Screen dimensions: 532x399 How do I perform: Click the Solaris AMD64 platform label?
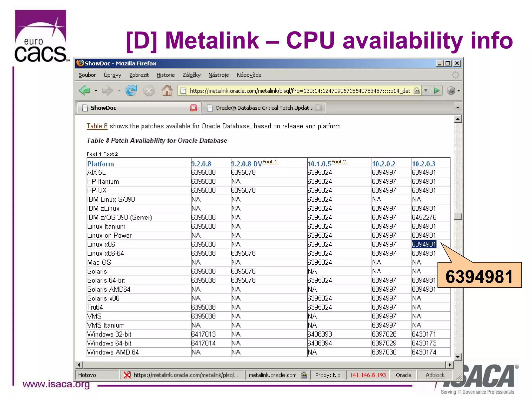coord(109,289)
